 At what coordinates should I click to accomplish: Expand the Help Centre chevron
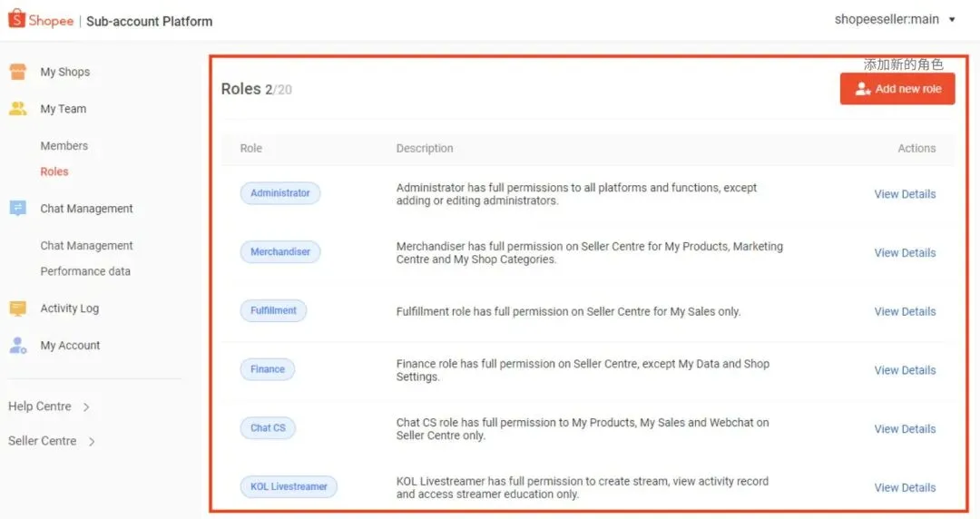(x=86, y=407)
